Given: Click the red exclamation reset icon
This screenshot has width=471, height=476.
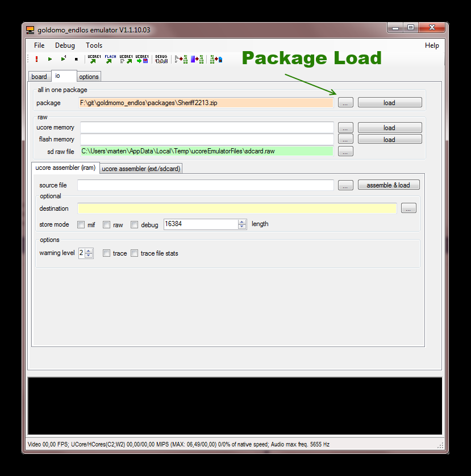Looking at the screenshot, I should pos(37,59).
